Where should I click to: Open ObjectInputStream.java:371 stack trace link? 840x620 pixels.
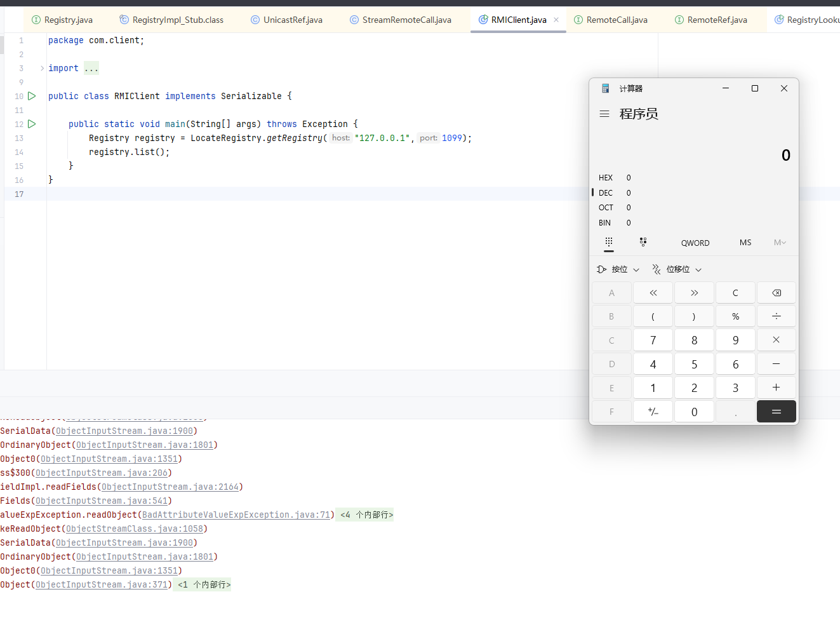click(102, 584)
